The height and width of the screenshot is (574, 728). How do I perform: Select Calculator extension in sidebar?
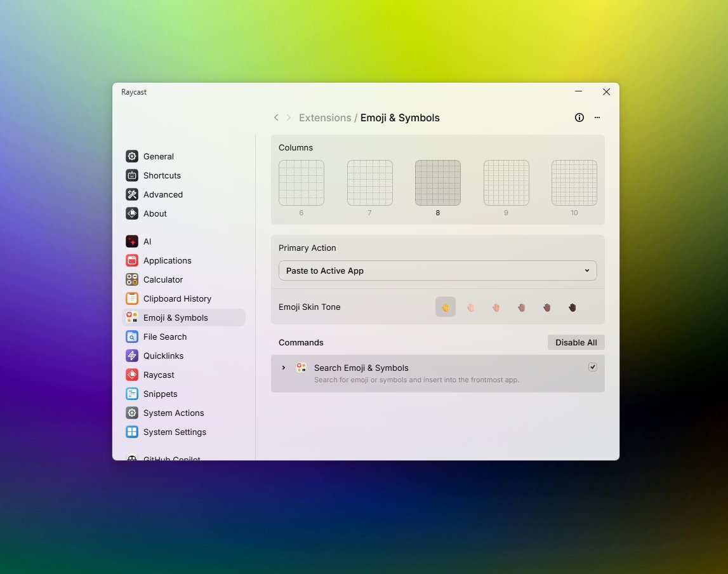(162, 279)
